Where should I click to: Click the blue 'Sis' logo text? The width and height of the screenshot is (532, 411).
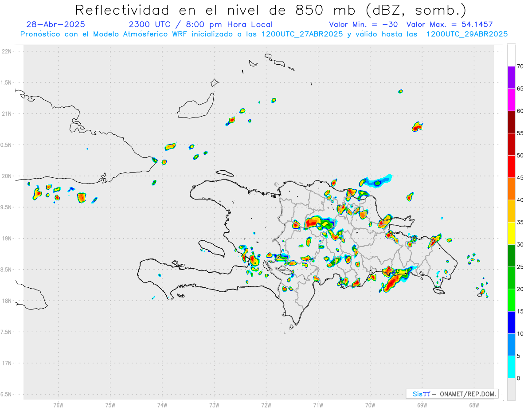(417, 394)
